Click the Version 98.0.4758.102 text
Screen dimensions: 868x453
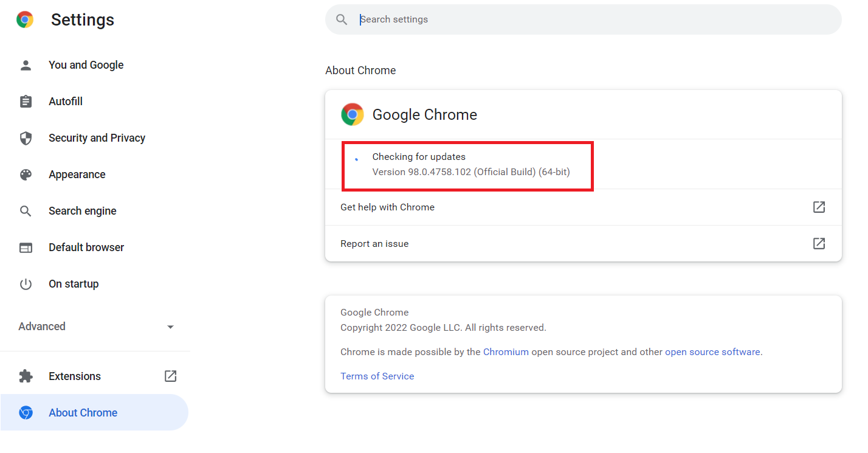[471, 171]
